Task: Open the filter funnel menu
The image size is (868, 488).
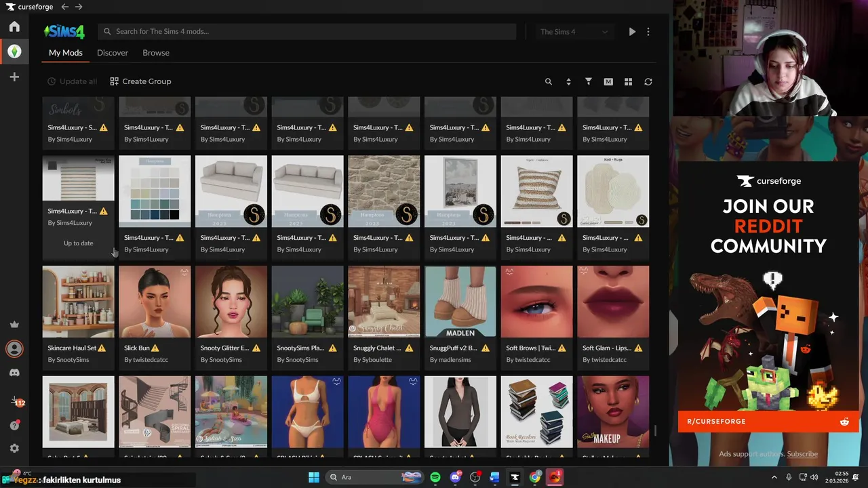Action: pyautogui.click(x=589, y=81)
